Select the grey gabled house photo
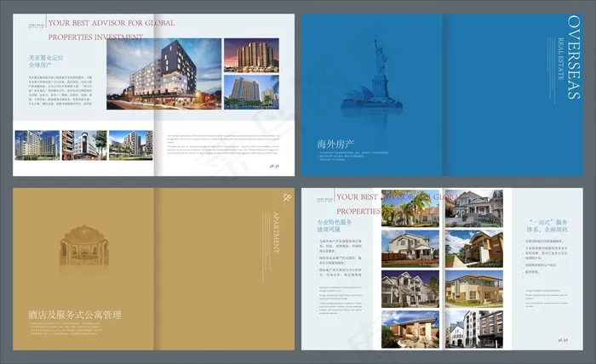This screenshot has width=596, height=364. (x=474, y=208)
